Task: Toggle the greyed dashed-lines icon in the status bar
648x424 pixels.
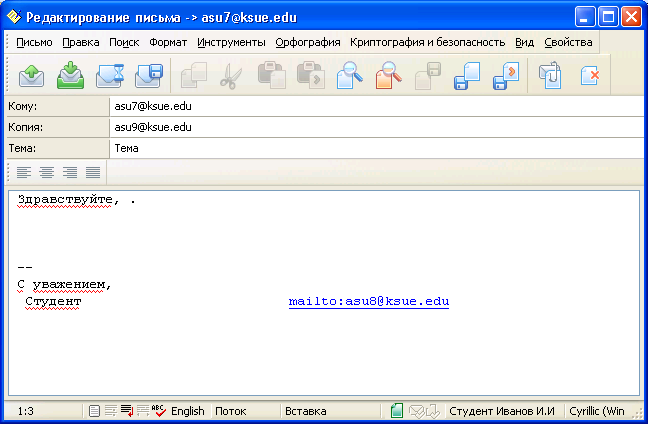Action: (x=143, y=411)
